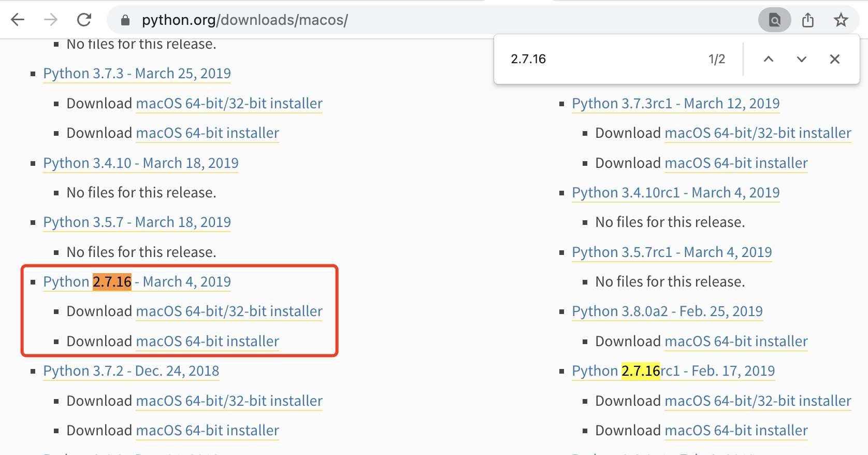
Task: Open the share menu icon
Action: [x=807, y=19]
